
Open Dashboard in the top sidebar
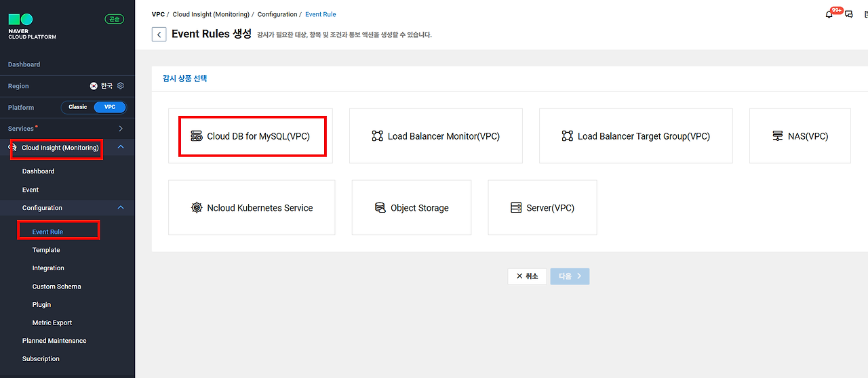pos(24,64)
